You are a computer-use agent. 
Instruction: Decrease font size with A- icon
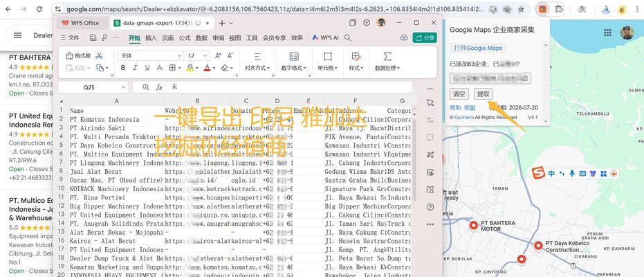click(230, 55)
